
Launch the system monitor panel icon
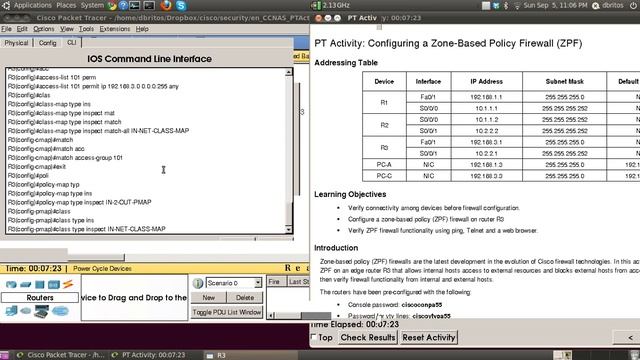[x=135, y=6]
